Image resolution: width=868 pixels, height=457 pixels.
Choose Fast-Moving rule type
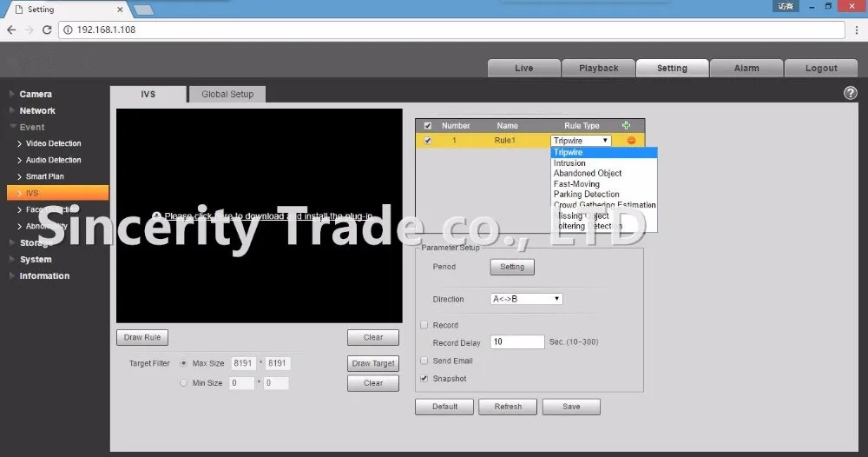pos(604,184)
